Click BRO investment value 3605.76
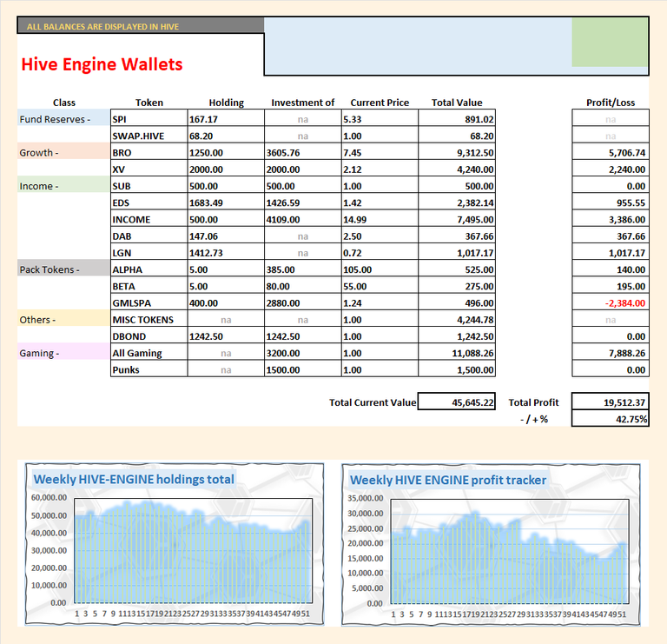667x644 pixels. tap(303, 152)
